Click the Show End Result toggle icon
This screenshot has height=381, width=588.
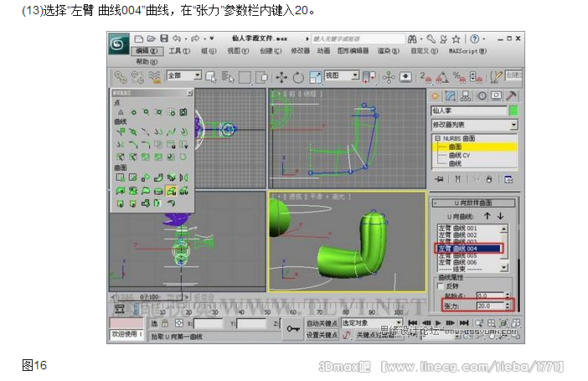457,180
